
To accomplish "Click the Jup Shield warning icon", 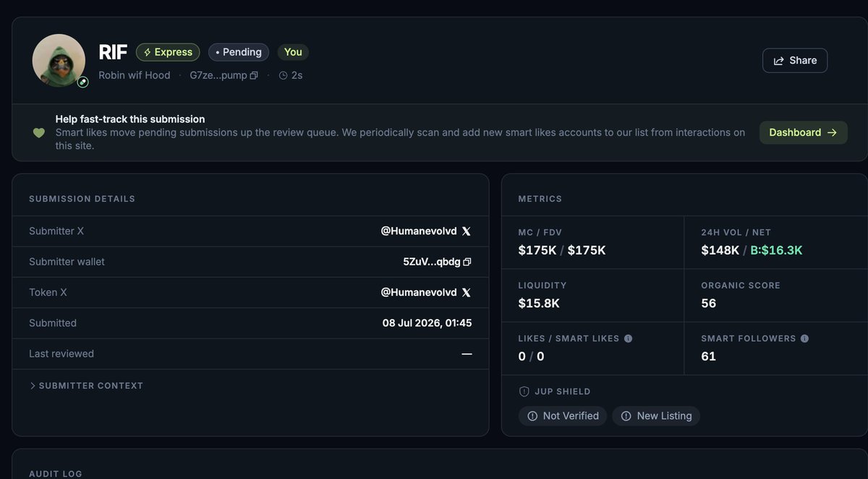I will click(x=524, y=391).
